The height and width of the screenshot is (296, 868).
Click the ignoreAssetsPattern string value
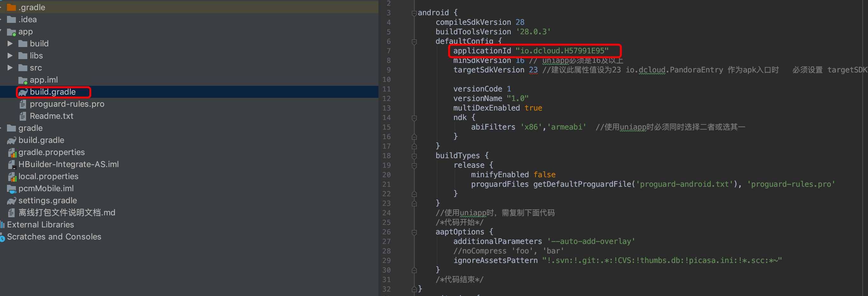662,261
